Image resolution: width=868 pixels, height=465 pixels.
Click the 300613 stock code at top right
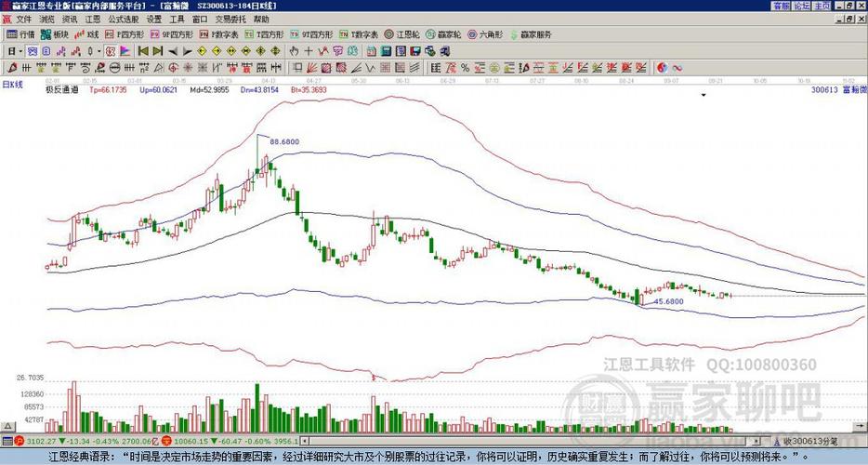click(x=824, y=89)
